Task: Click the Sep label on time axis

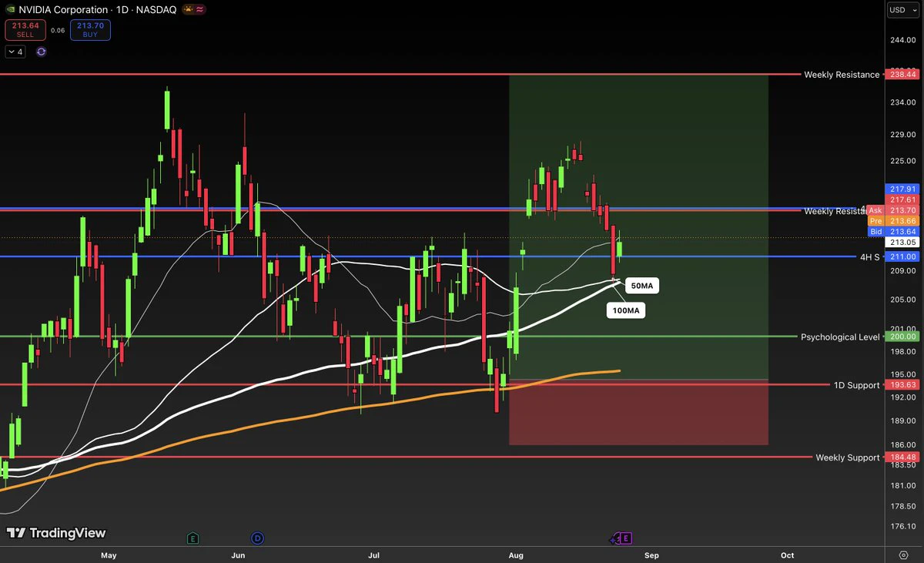Action: [x=652, y=555]
